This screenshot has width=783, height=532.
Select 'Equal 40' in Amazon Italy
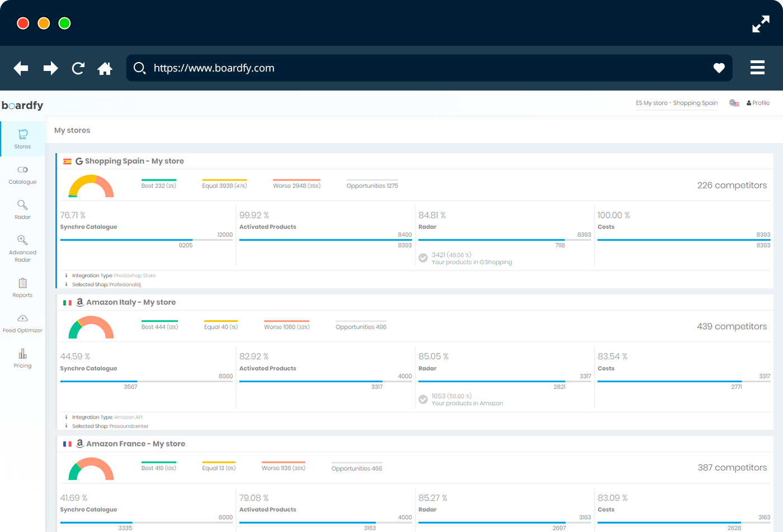pos(221,325)
